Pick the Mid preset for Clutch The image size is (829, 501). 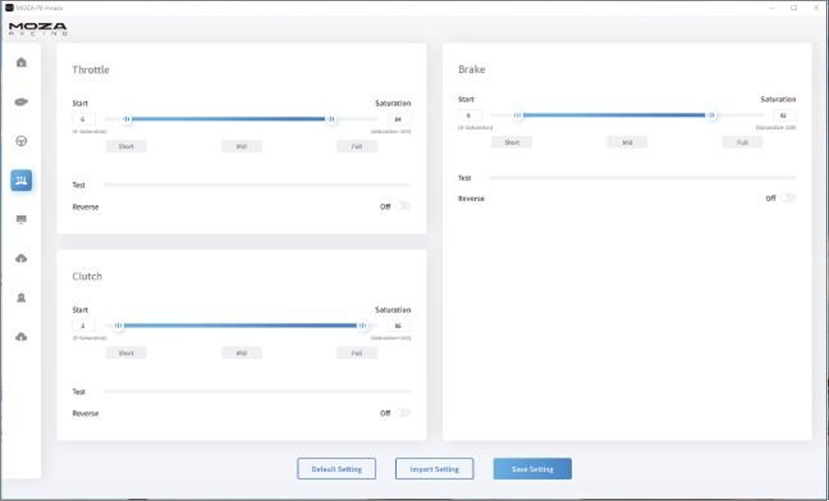click(241, 353)
